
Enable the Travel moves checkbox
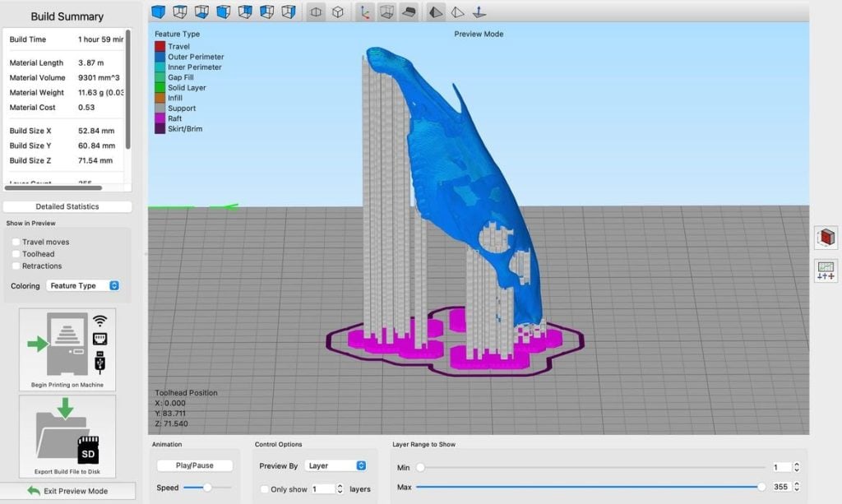pyautogui.click(x=16, y=243)
